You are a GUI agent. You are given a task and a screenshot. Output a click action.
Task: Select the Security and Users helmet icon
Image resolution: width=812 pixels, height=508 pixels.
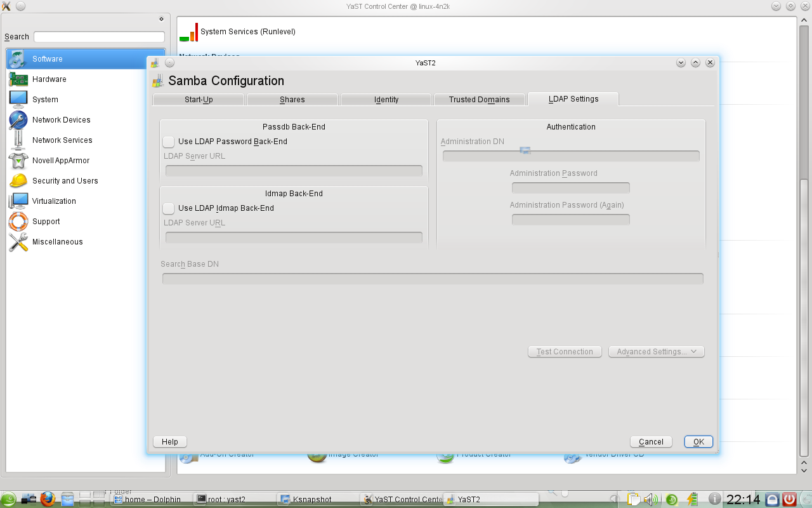click(x=18, y=181)
